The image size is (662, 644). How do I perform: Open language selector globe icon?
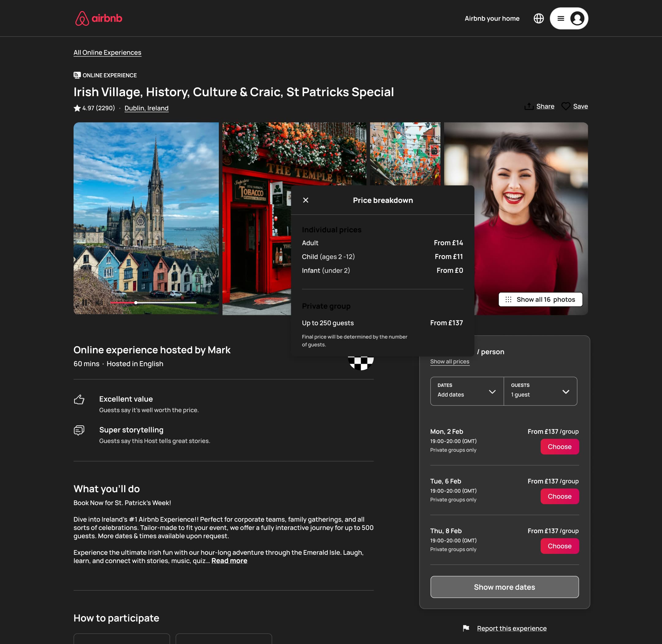click(x=538, y=18)
